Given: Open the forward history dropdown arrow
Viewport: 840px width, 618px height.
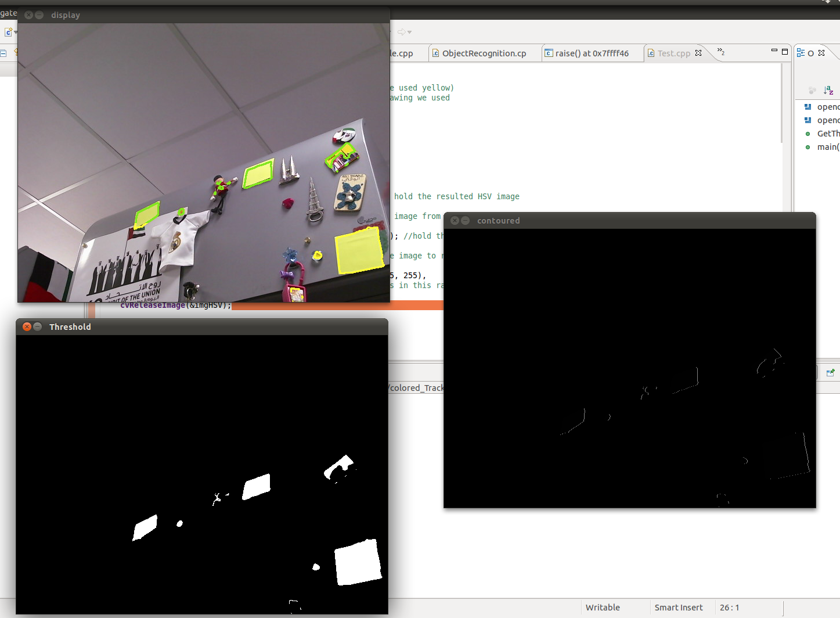Looking at the screenshot, I should tap(410, 33).
